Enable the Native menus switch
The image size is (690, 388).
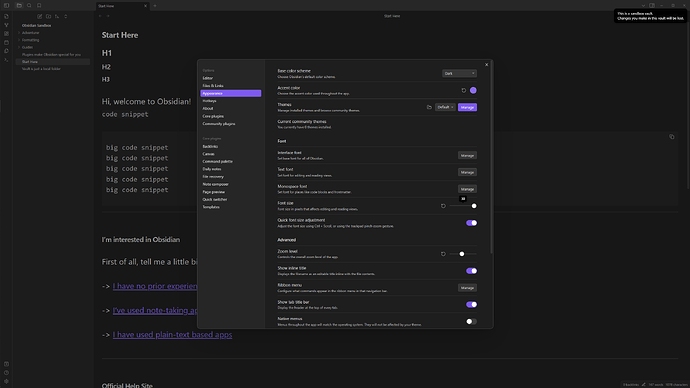(471, 322)
